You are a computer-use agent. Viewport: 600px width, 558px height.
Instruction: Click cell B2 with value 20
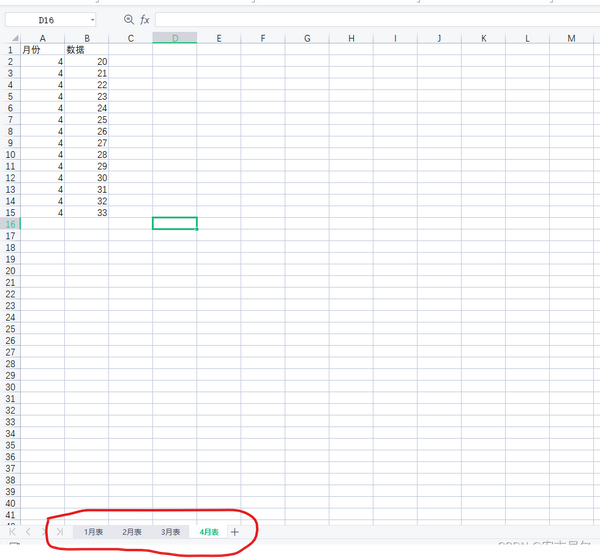87,62
